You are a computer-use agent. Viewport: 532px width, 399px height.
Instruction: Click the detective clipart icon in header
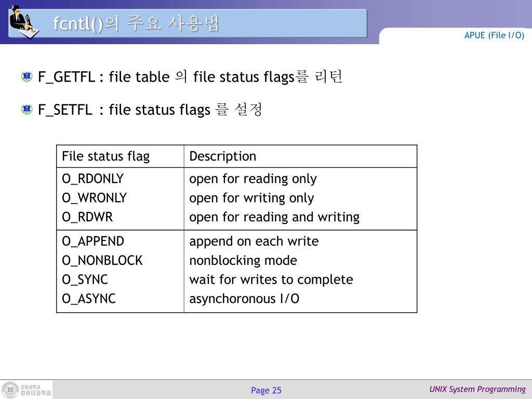24,22
